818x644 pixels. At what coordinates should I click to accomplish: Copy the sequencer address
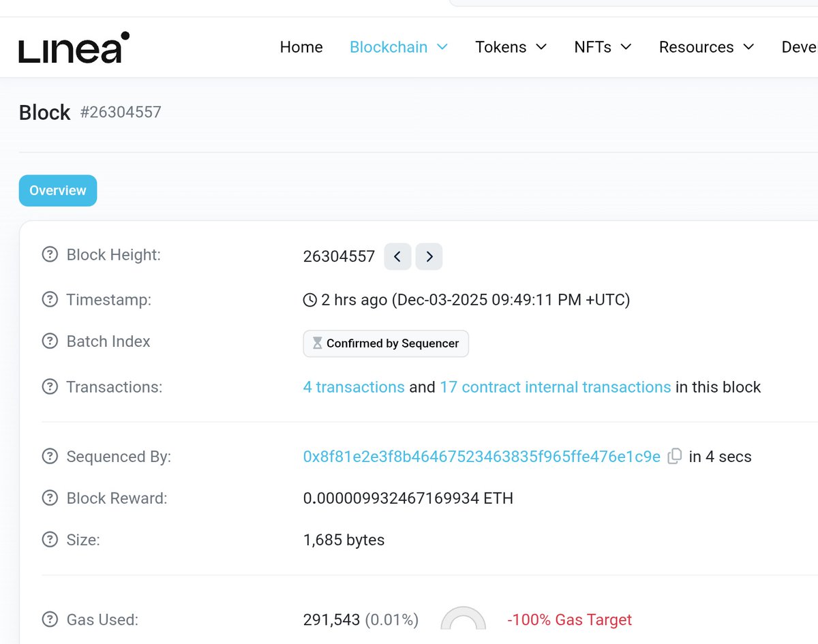point(674,457)
